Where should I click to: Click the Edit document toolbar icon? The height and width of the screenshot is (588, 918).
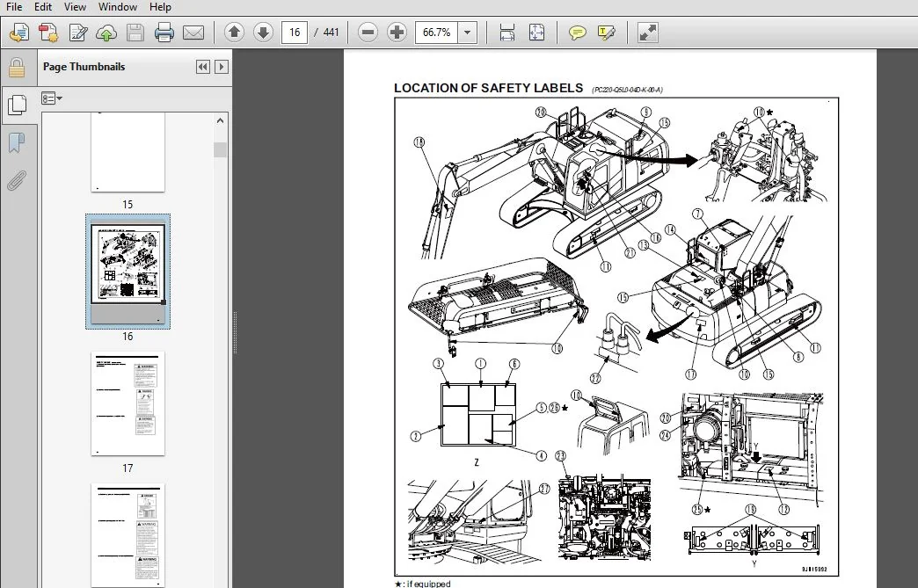tap(78, 33)
